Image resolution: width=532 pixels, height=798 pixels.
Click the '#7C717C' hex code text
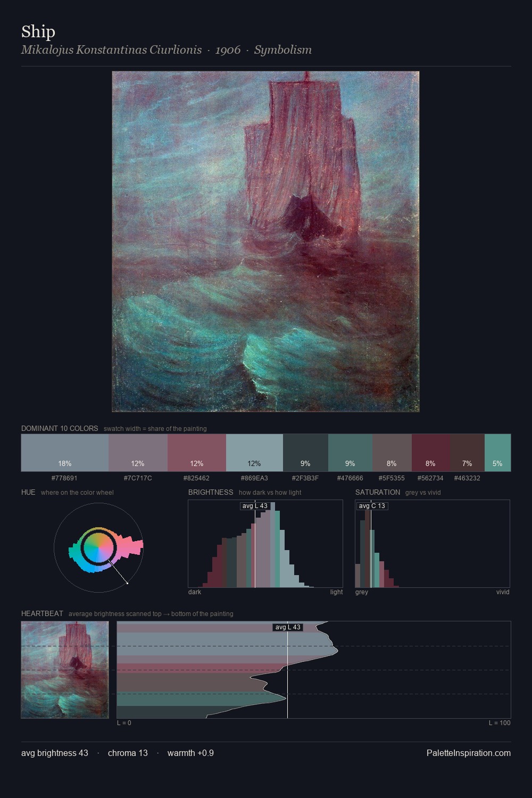[x=138, y=478]
